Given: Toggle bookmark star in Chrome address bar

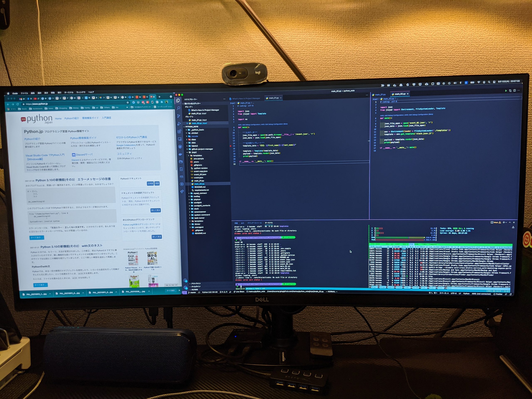Looking at the screenshot, I should point(128,103).
